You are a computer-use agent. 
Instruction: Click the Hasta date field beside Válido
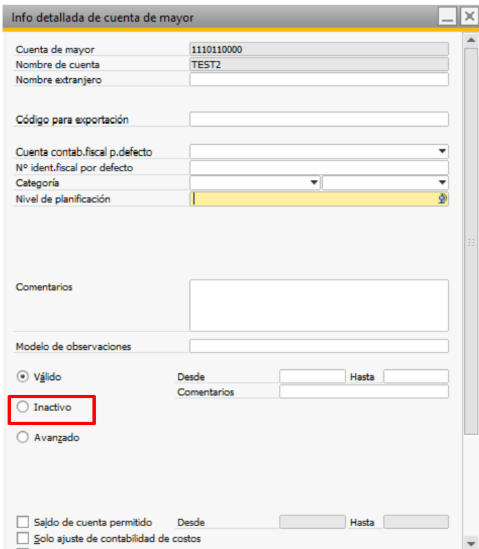tap(416, 376)
